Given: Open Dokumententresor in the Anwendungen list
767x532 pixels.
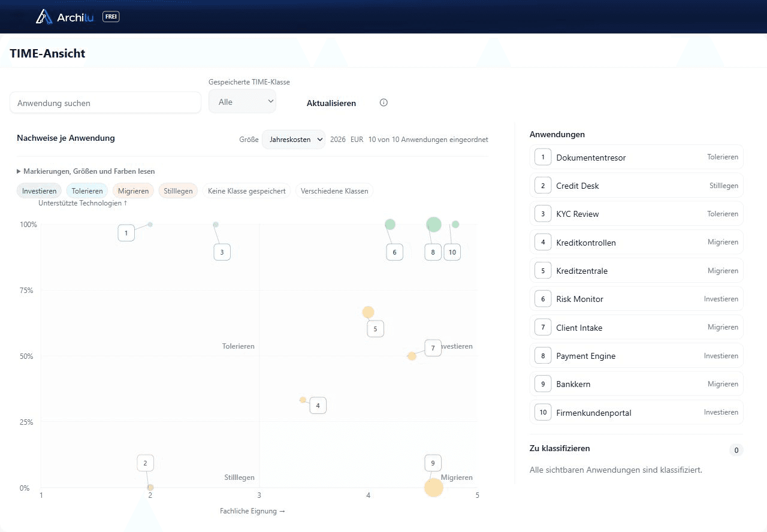Looking at the screenshot, I should pos(636,158).
